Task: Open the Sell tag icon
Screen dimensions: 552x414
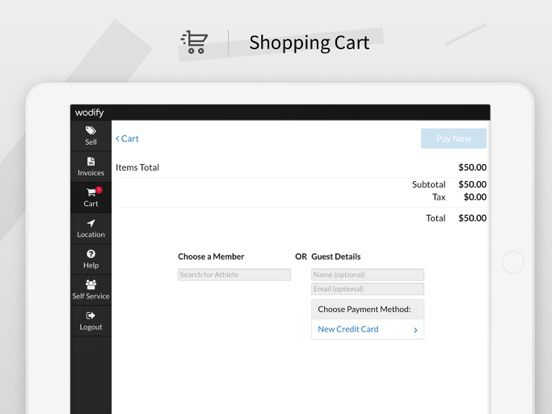Action: 90,131
